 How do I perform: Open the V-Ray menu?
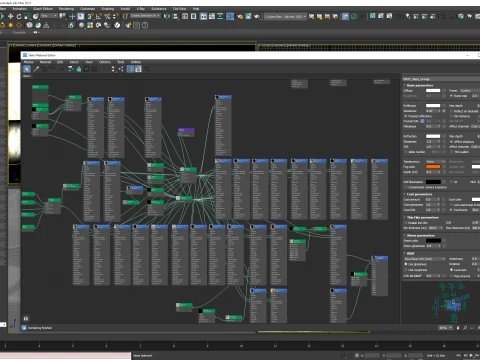click(x=140, y=9)
